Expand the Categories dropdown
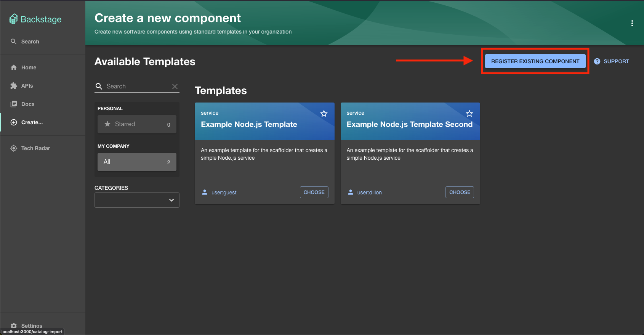Screen dimensions: 644x335 137,200
